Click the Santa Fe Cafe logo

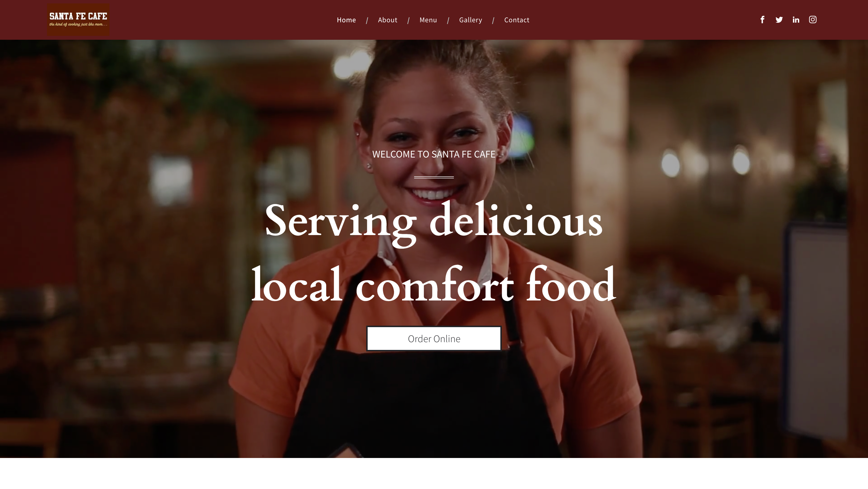[78, 20]
